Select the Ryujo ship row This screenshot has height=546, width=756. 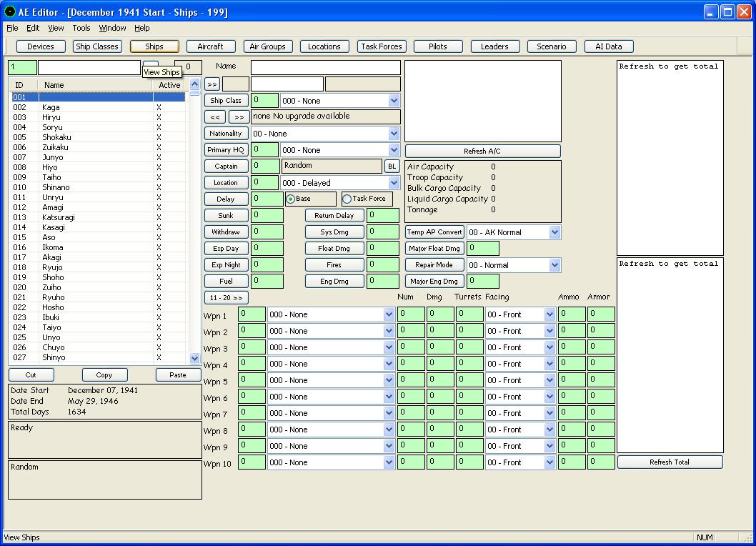tap(99, 267)
